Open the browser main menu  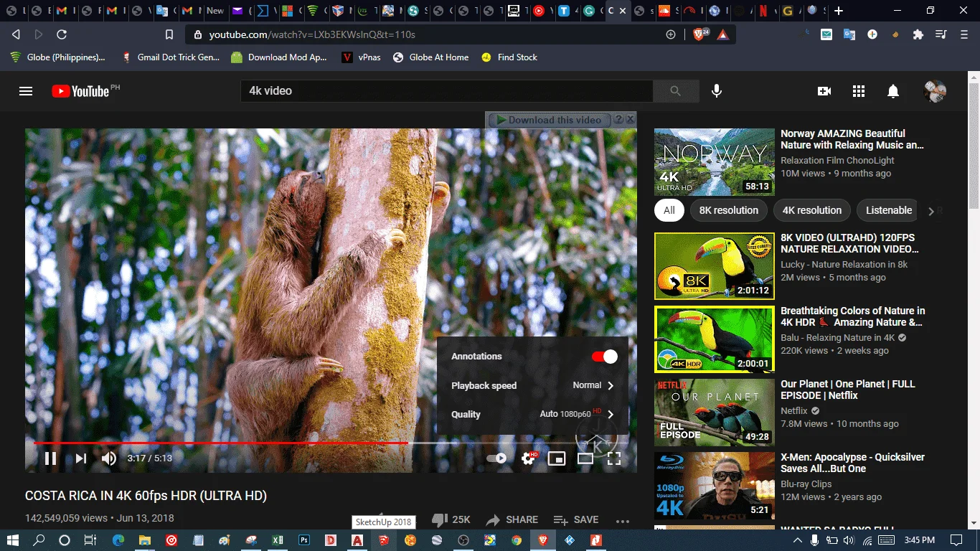(963, 34)
